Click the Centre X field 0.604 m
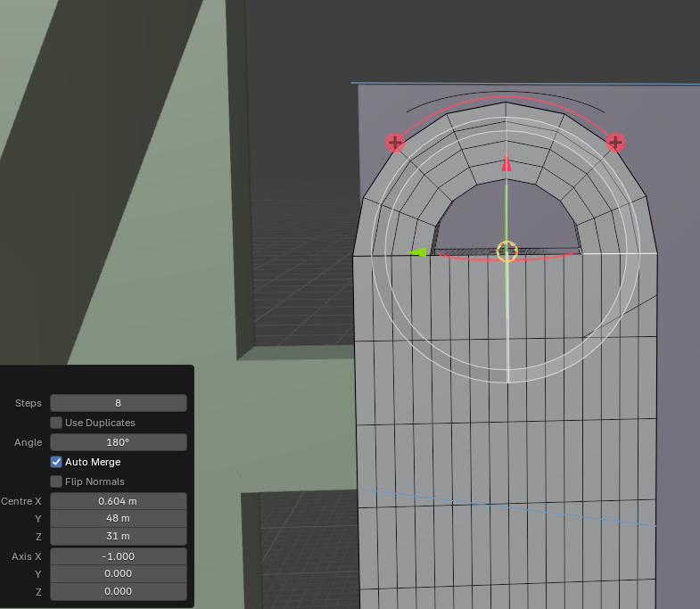Screen dimensions: 700x609 coord(119,501)
